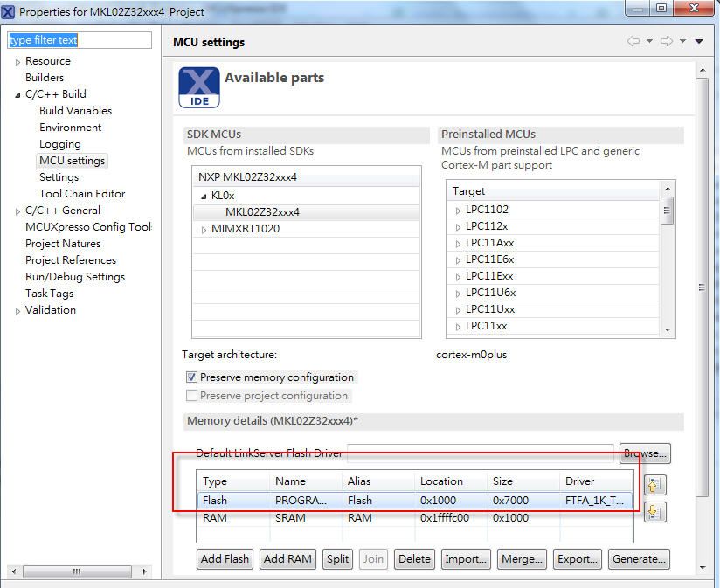
Task: Expand the LPC11U6x target entry
Action: point(458,294)
